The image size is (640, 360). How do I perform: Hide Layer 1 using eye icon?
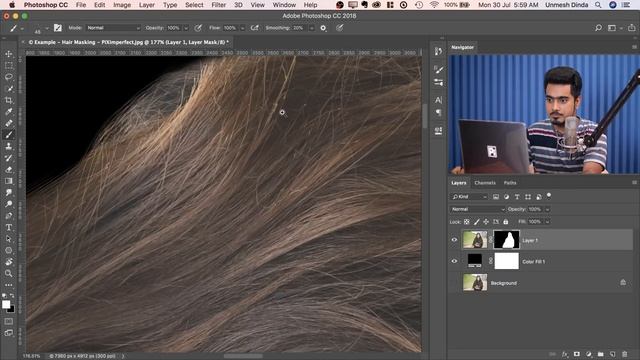click(454, 240)
